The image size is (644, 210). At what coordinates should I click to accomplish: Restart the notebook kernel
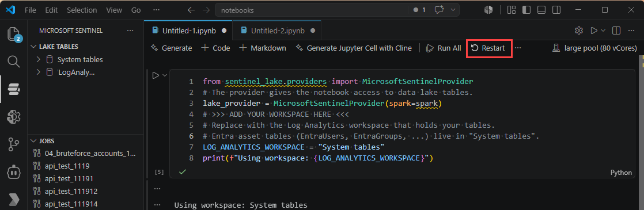[488, 48]
